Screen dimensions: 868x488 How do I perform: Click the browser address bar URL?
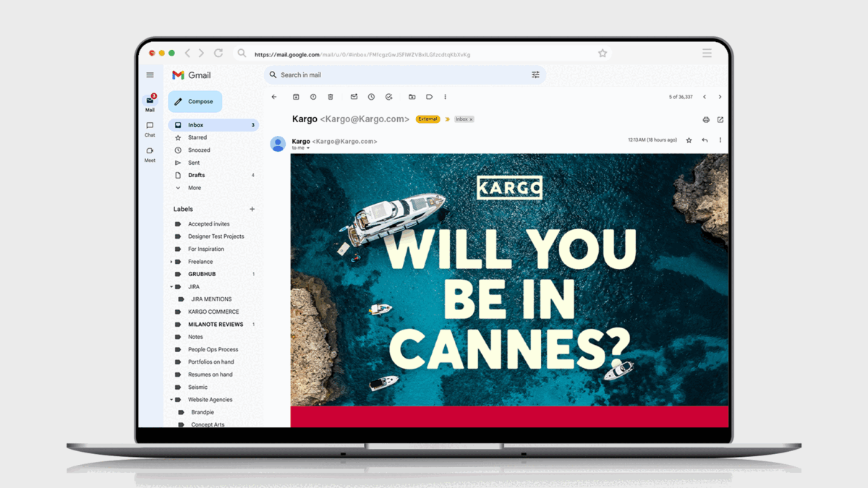[x=362, y=54]
